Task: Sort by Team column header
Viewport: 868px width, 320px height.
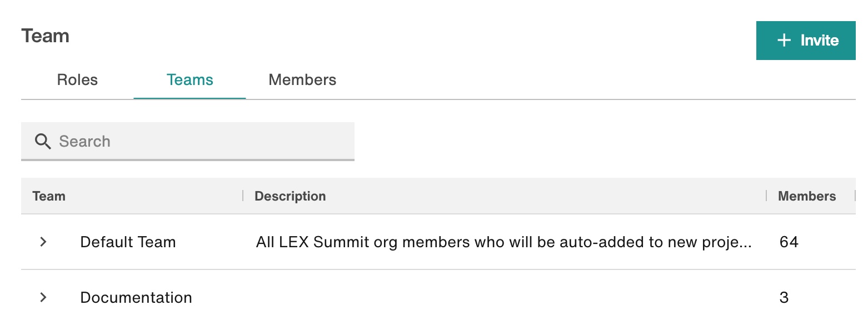Action: point(49,196)
